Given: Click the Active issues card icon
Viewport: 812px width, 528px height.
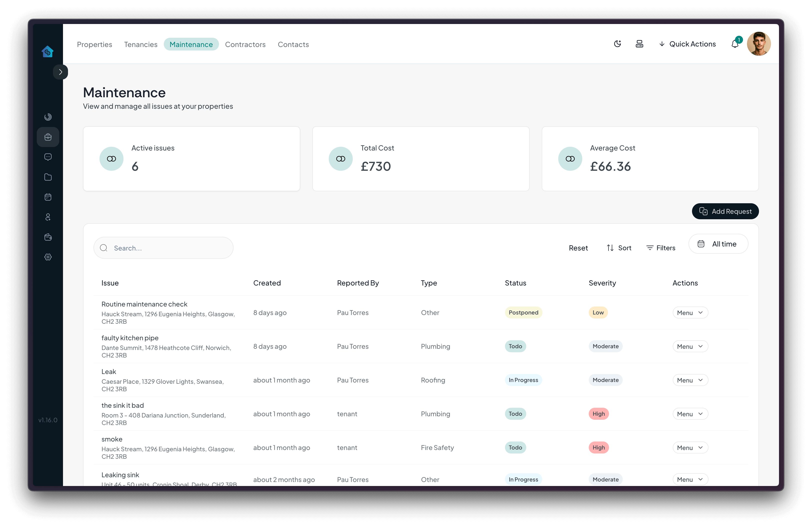Looking at the screenshot, I should 111,158.
